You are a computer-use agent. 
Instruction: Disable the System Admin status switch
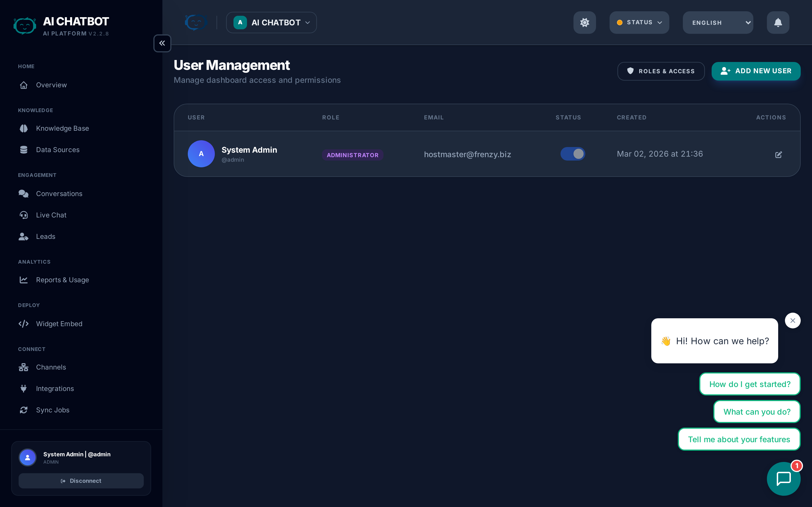(572, 154)
